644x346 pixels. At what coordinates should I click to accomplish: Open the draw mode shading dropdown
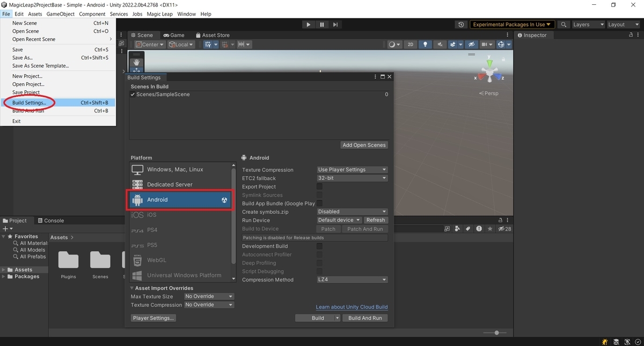[x=394, y=45]
